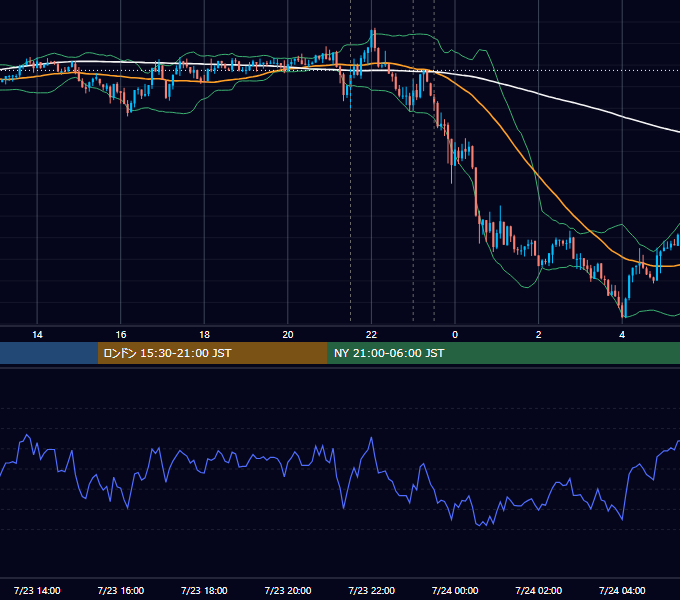
Task: Click the 7/23 18:00 time label
Action: [204, 590]
